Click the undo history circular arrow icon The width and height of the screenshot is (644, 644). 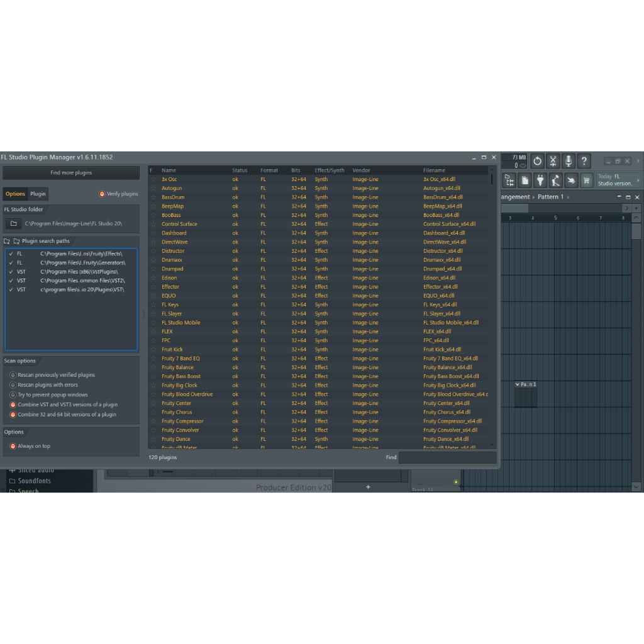click(537, 161)
